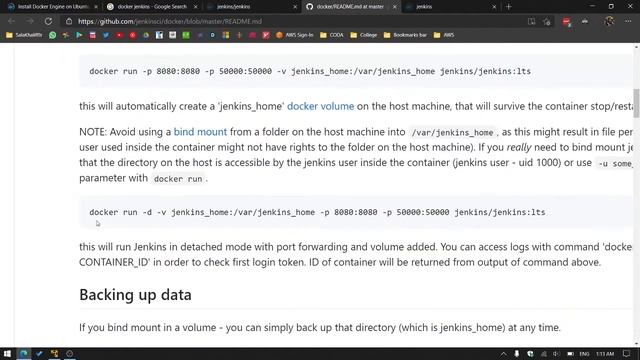Image resolution: width=640 pixels, height=360 pixels.
Task: Open the network icon in the system tray
Action: pos(544,354)
